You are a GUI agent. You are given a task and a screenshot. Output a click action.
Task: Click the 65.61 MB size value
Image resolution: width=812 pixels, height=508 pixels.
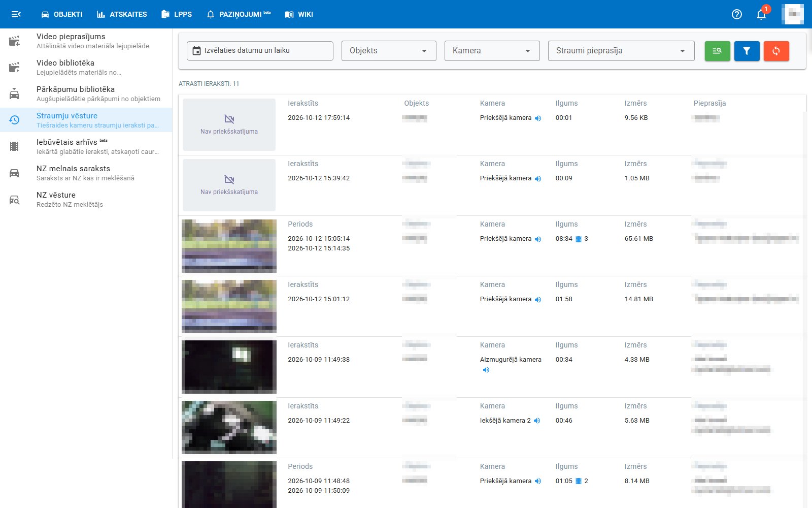click(x=638, y=239)
